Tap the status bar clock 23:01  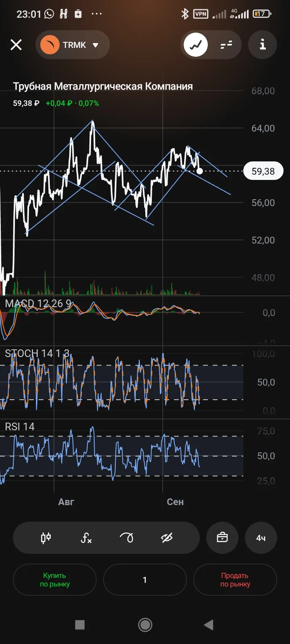tap(29, 14)
